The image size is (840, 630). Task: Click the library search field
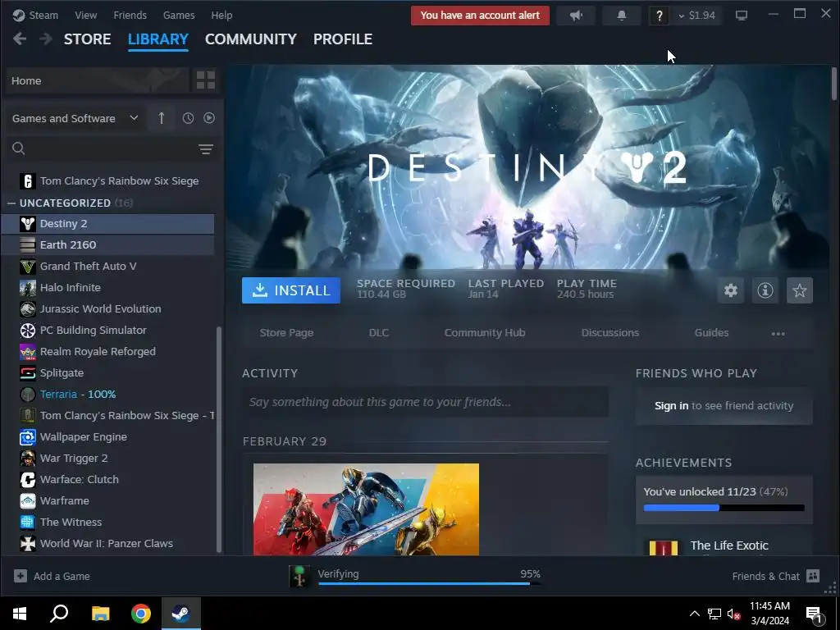point(110,148)
